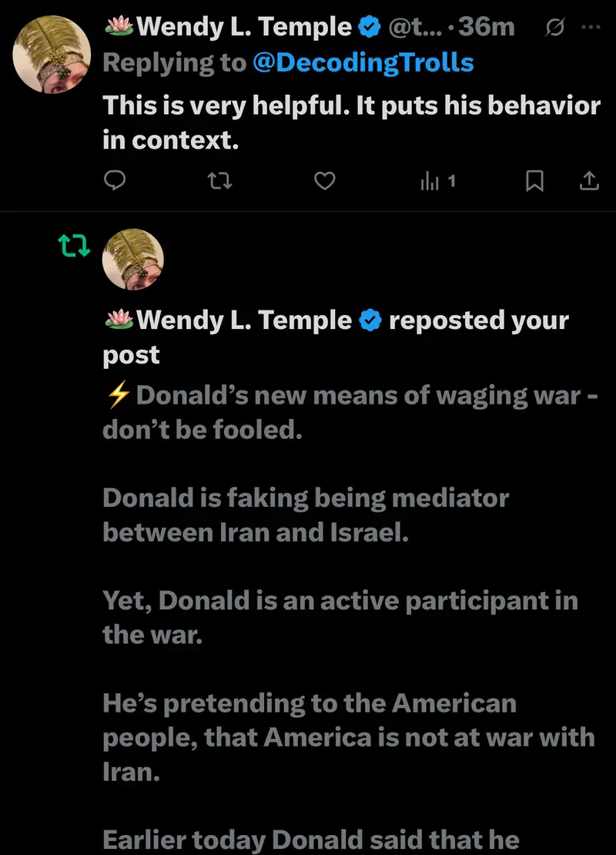Viewport: 616px width, 855px height.
Task: Open Wendy L. Temple's profile from her reply avatar
Action: pyautogui.click(x=52, y=54)
